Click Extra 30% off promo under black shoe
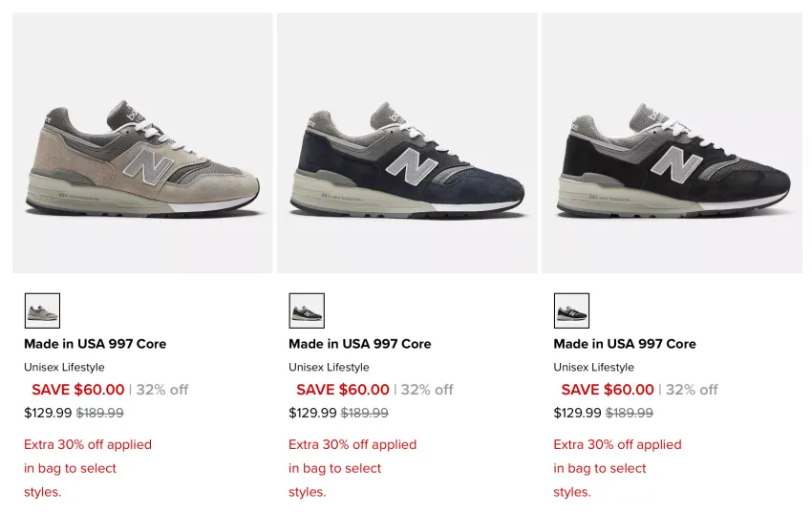 pyautogui.click(x=617, y=468)
